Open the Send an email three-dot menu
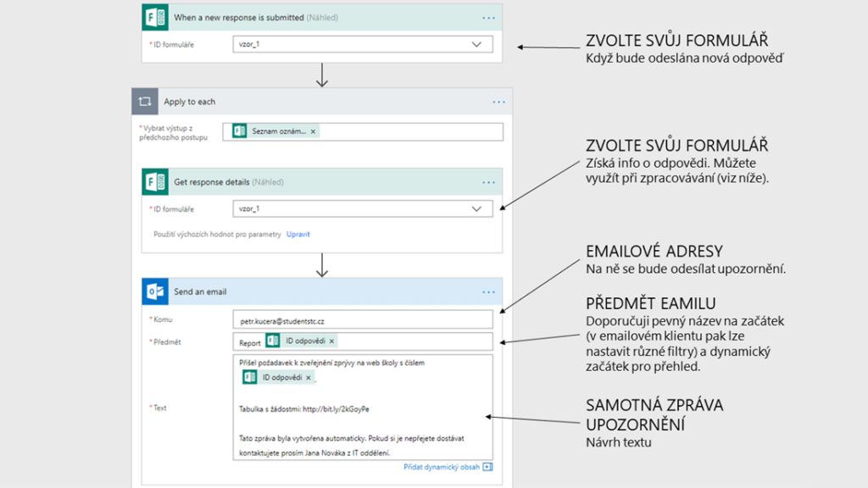 (488, 291)
